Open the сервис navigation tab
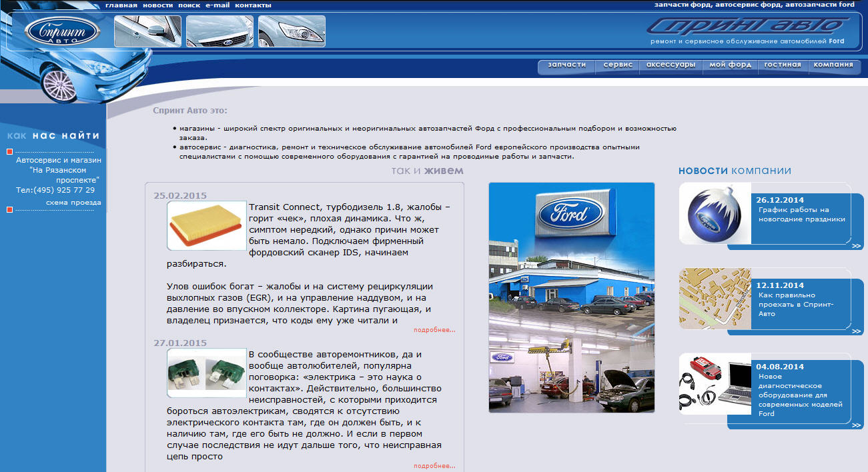The width and height of the screenshot is (868, 472). tap(618, 66)
